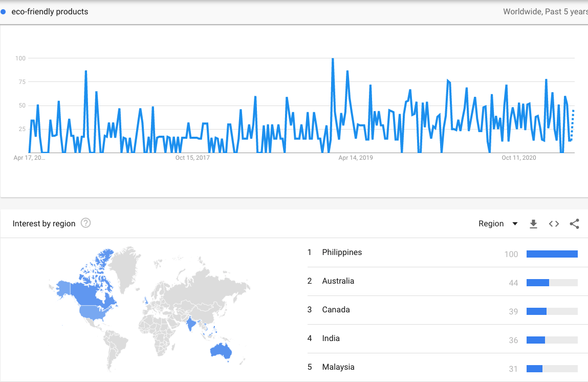Open help for Interest by region
The width and height of the screenshot is (588, 382).
point(86,223)
